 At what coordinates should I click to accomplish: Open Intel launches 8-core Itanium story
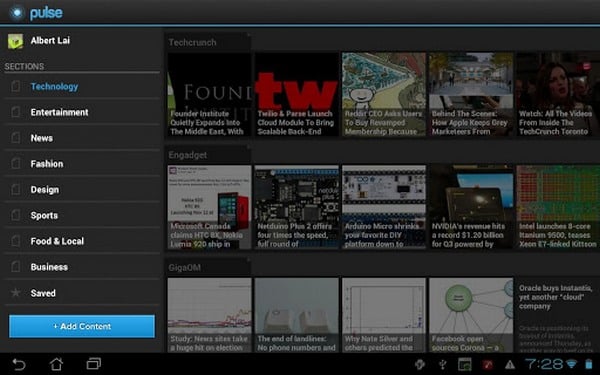pyautogui.click(x=558, y=207)
